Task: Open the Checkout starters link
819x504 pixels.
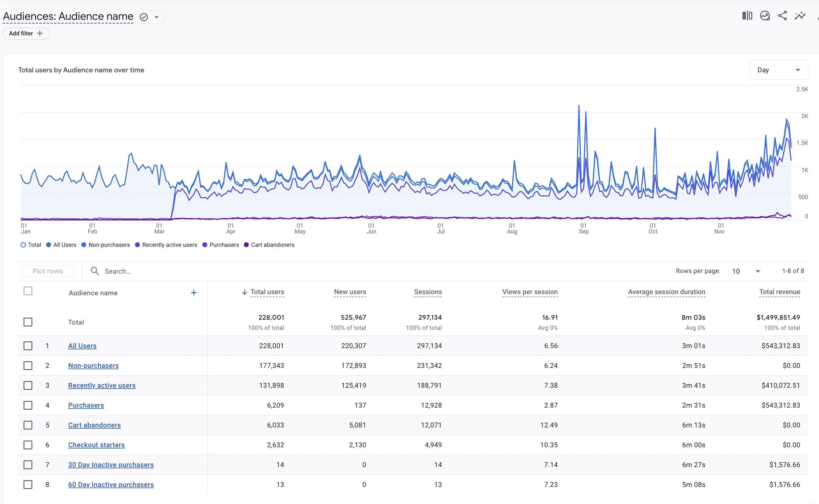Action: tap(96, 445)
